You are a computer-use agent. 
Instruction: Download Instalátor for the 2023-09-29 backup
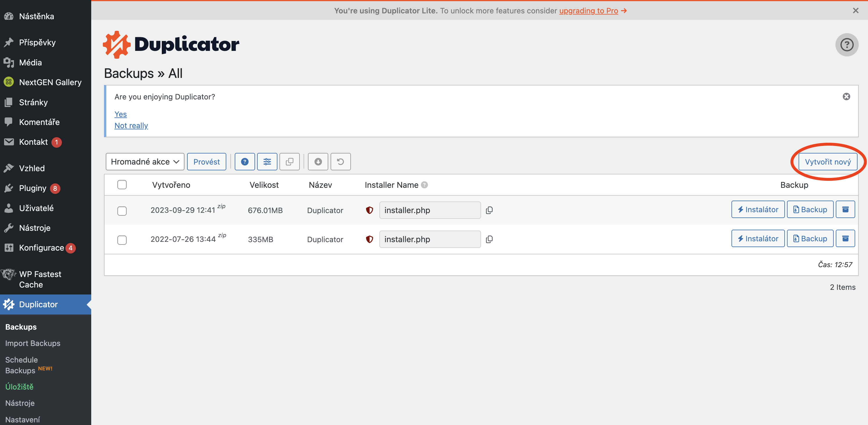758,210
